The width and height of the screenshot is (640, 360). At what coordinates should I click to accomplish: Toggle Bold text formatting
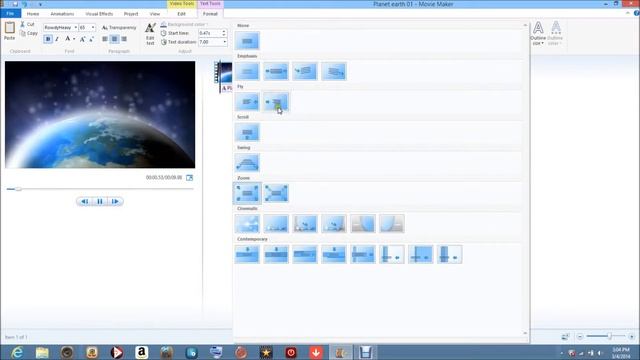tap(48, 39)
